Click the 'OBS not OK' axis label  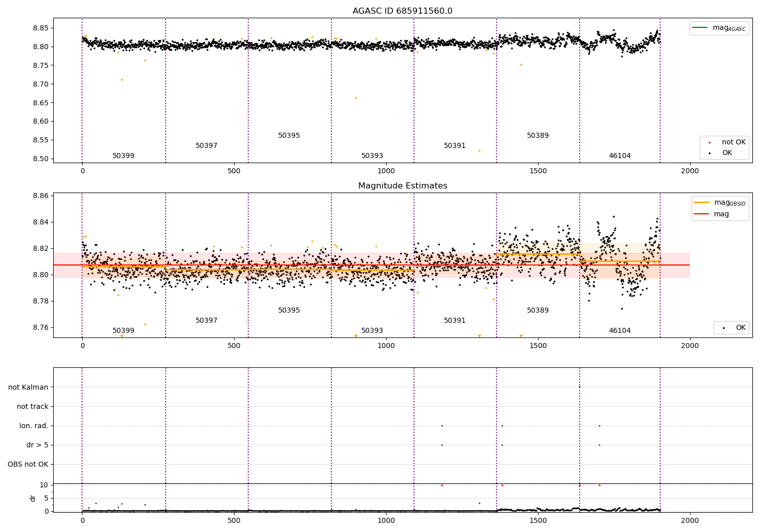point(28,465)
